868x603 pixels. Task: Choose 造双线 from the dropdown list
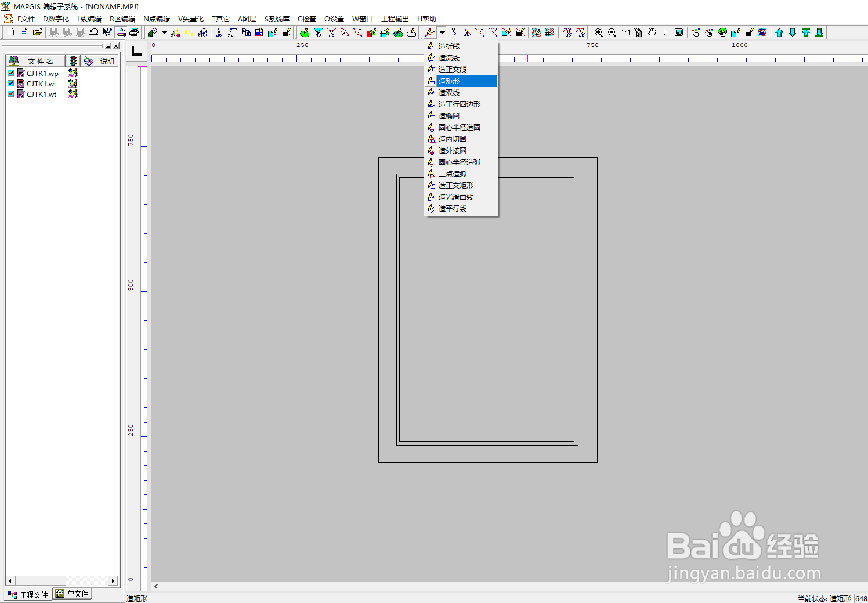point(461,92)
